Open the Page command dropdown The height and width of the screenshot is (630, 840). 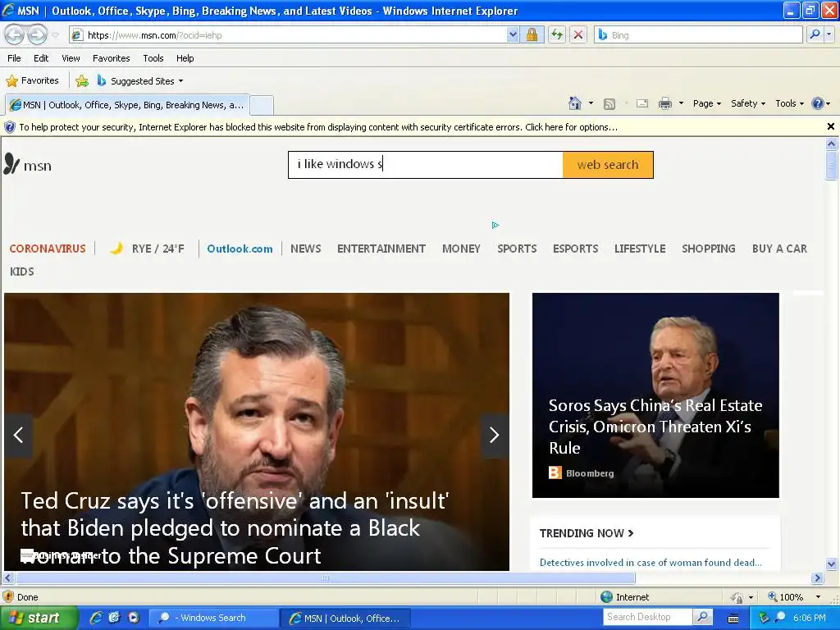click(706, 103)
